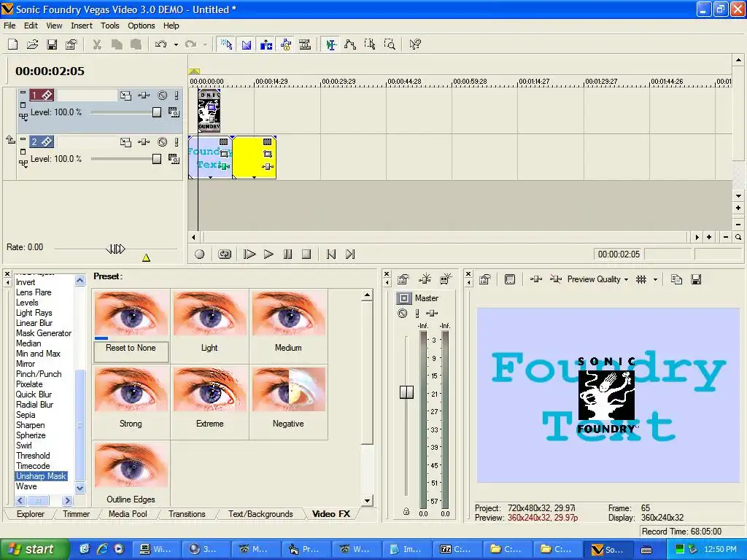
Task: Open Track FX on track 1
Action: tap(144, 96)
